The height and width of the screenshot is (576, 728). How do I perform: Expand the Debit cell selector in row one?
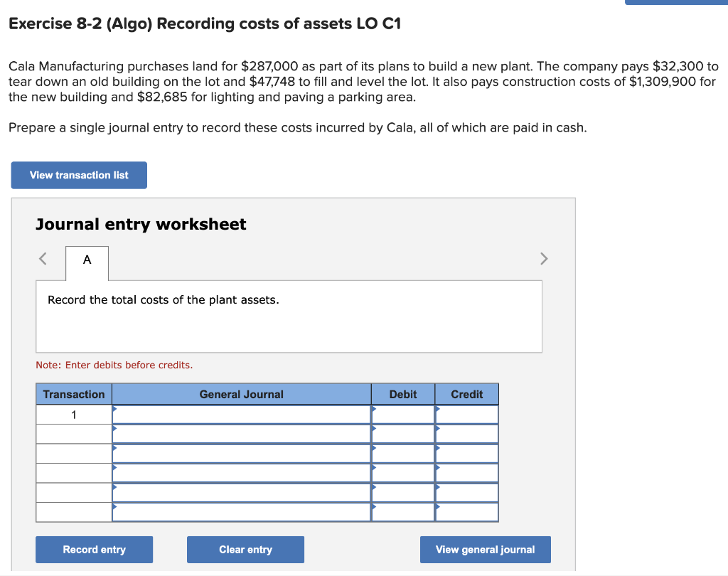402,413
